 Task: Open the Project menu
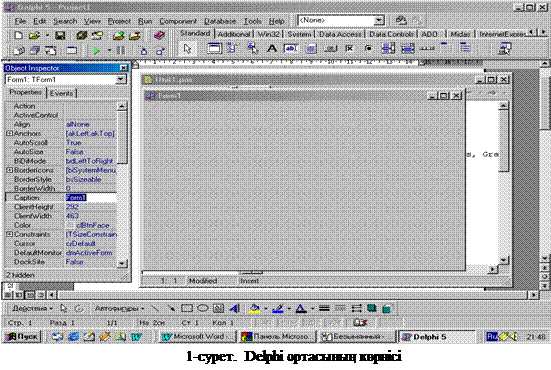coord(119,21)
